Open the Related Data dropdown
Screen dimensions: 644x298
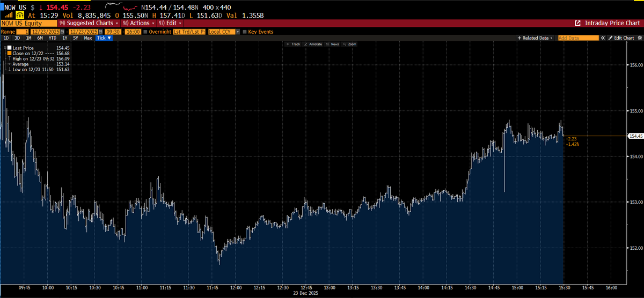pos(535,38)
